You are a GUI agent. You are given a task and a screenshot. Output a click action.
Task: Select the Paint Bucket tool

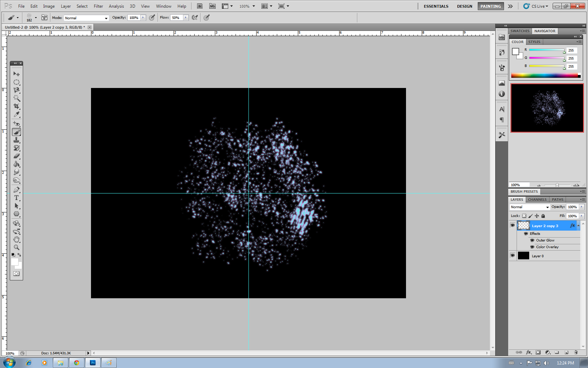[16, 164]
